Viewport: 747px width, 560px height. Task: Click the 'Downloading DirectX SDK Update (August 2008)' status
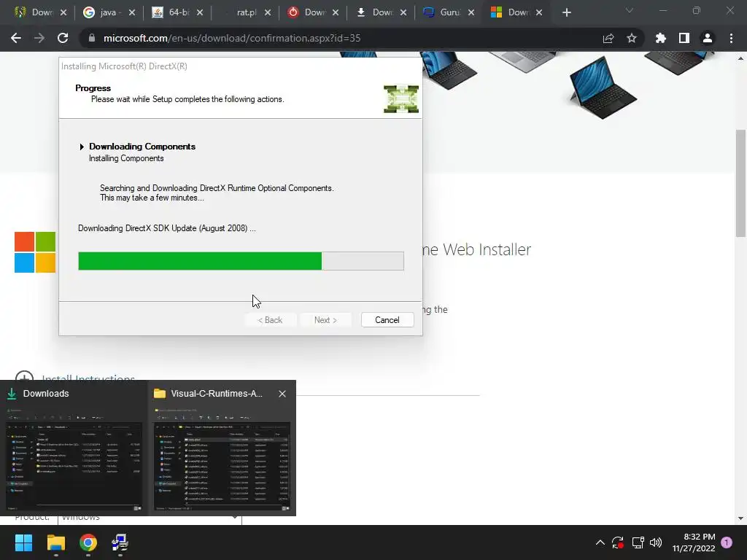coord(167,228)
